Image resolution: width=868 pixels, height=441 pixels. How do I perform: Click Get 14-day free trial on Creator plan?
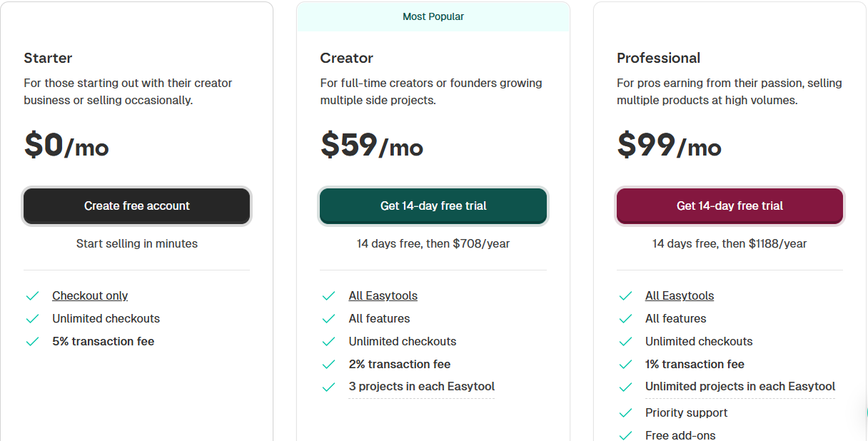click(x=433, y=206)
